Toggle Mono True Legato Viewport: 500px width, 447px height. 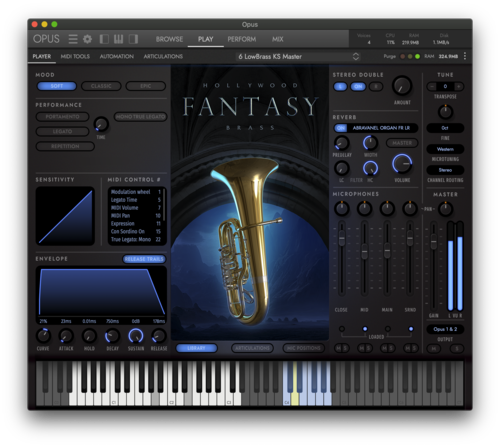(140, 117)
